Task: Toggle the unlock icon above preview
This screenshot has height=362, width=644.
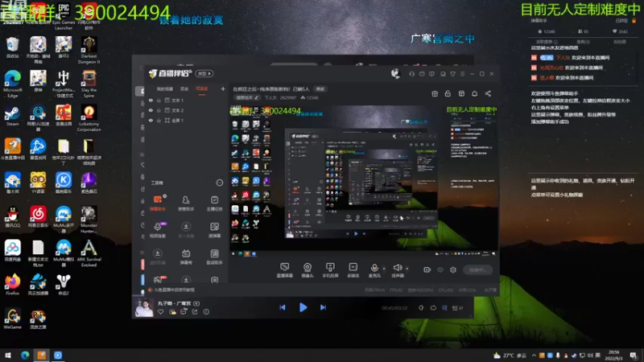Action: (x=448, y=93)
